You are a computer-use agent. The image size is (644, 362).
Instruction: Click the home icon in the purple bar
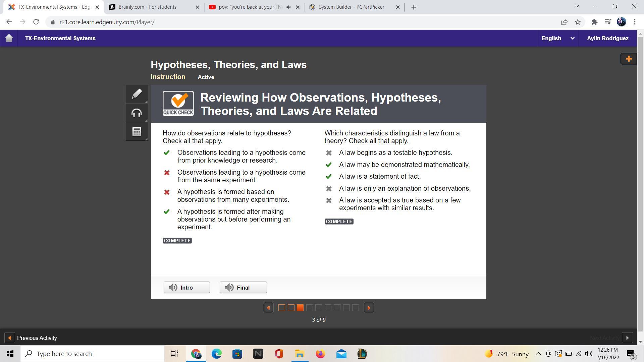(x=9, y=38)
